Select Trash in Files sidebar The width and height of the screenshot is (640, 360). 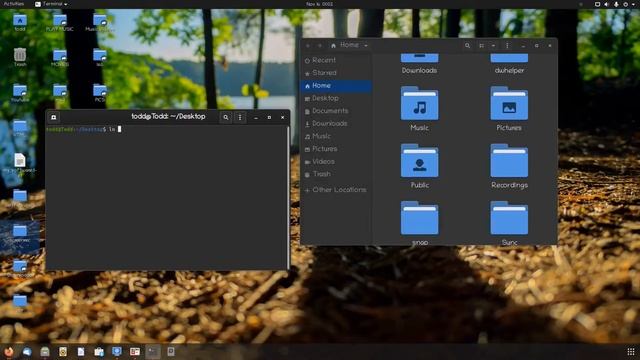tap(336, 174)
